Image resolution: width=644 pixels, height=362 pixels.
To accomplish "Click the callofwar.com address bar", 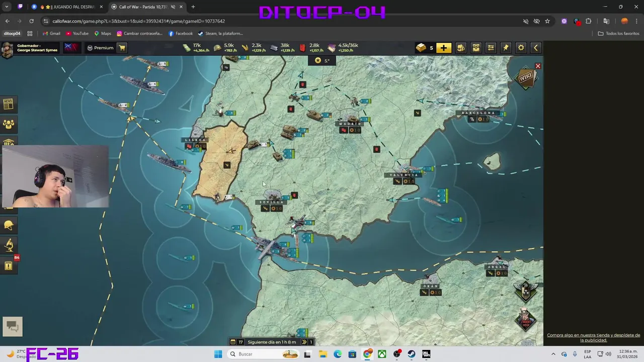I will point(282,21).
